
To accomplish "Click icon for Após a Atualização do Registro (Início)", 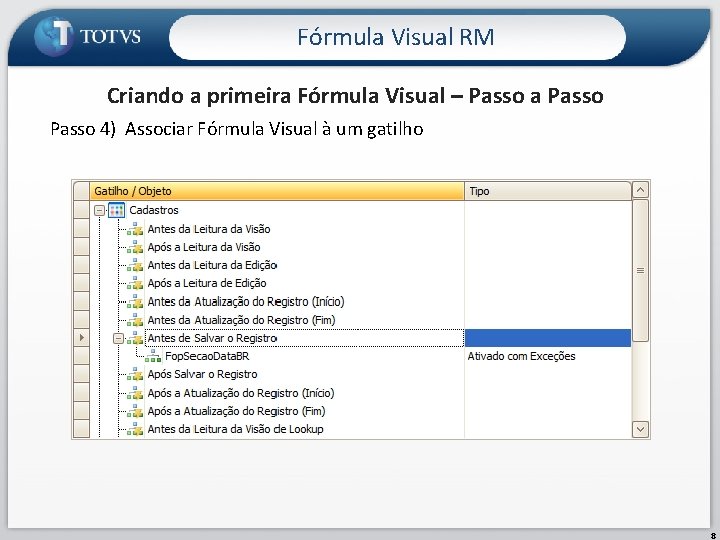I will coord(135,393).
